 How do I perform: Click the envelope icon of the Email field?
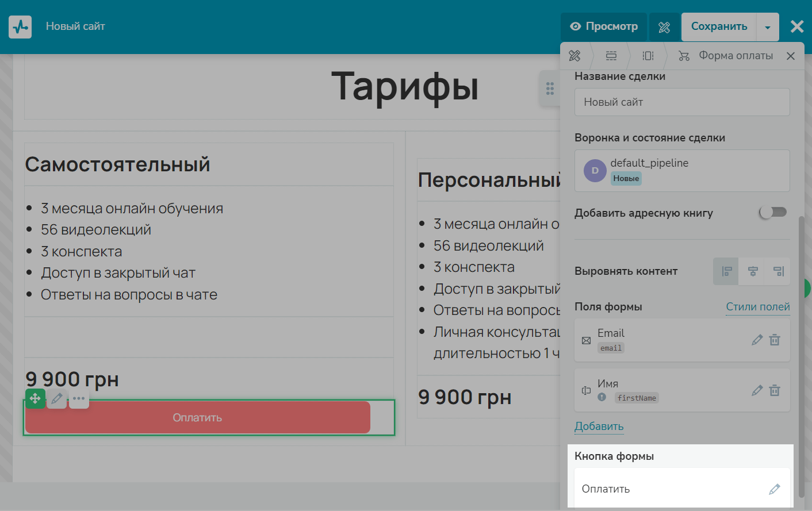[586, 341]
